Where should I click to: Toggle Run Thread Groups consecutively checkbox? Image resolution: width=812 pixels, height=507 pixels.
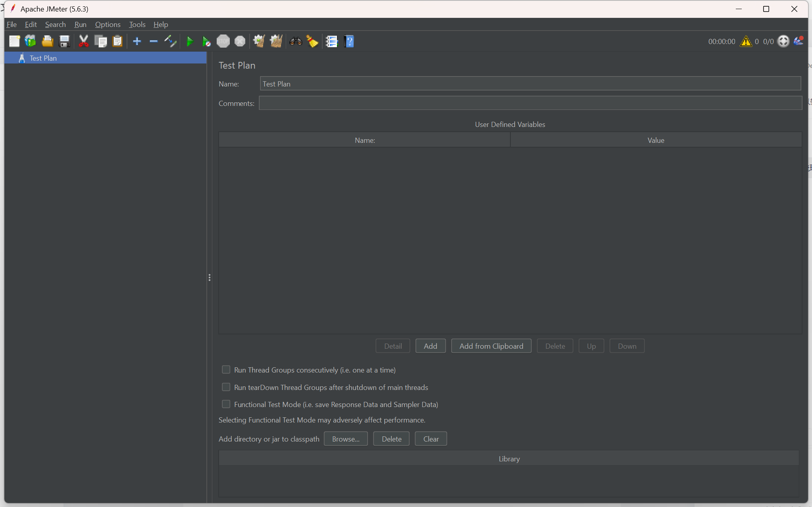click(x=226, y=370)
